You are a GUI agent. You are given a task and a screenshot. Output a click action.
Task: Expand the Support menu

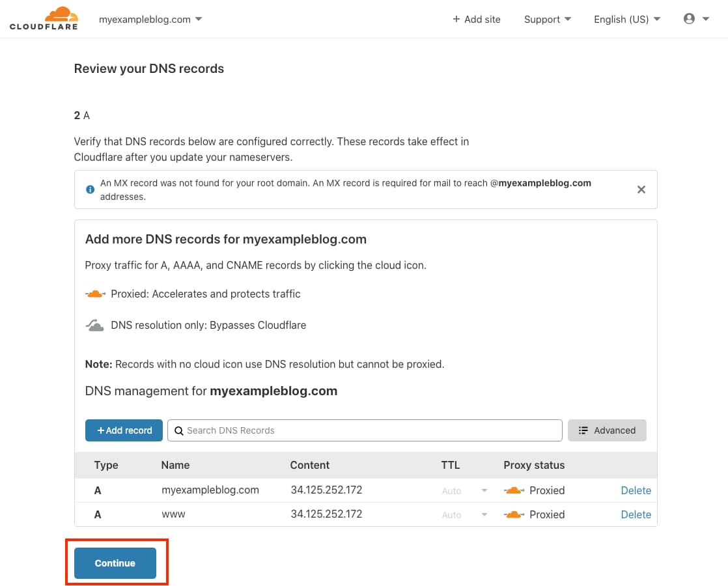coord(548,20)
